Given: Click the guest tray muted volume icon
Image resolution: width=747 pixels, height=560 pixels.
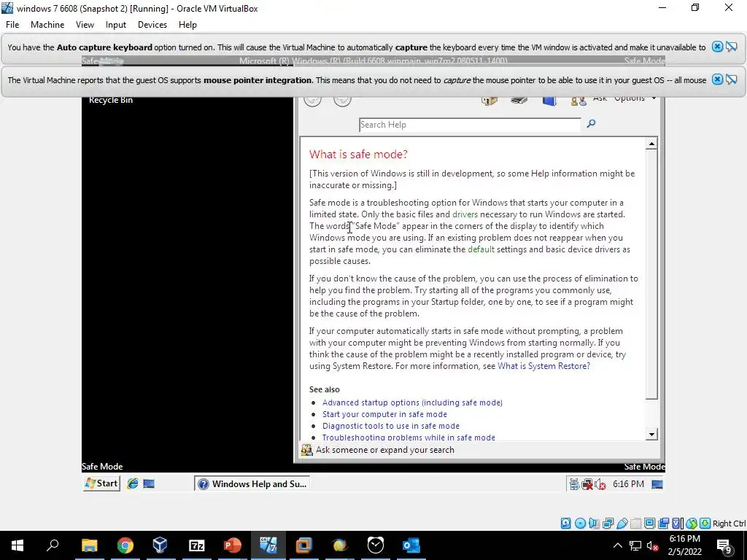Looking at the screenshot, I should (600, 484).
